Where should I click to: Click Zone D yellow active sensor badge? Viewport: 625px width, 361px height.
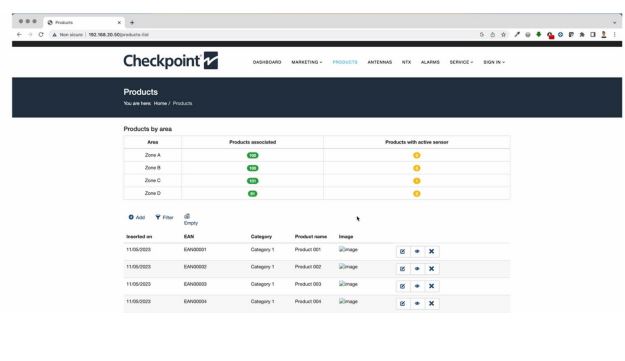(x=417, y=194)
